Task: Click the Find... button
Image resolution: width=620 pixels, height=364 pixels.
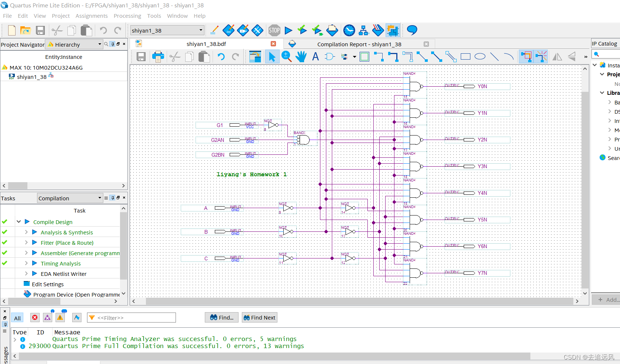Action: point(221,318)
